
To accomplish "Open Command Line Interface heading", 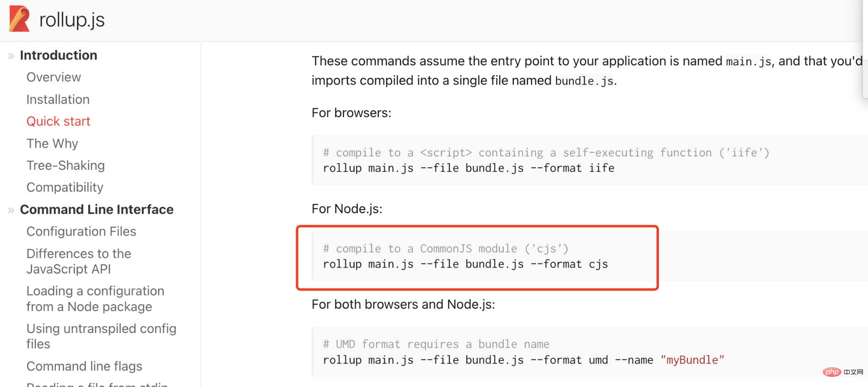I will [x=97, y=210].
